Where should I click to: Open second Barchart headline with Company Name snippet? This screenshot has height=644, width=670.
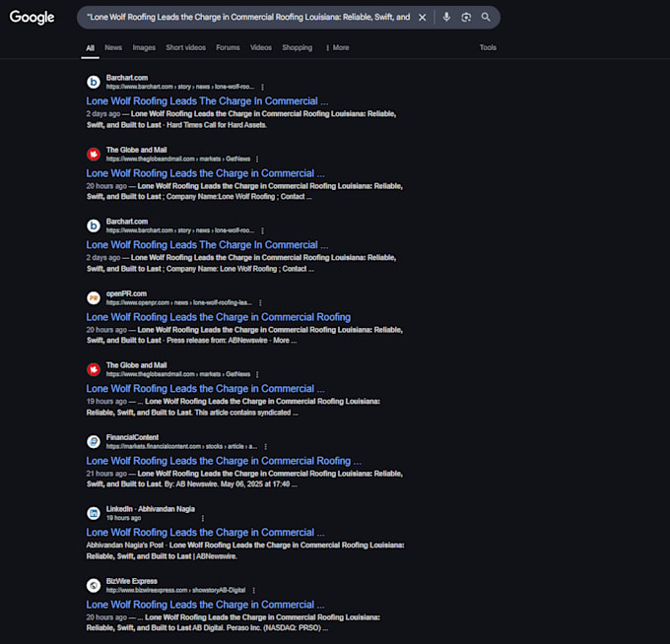pyautogui.click(x=207, y=245)
